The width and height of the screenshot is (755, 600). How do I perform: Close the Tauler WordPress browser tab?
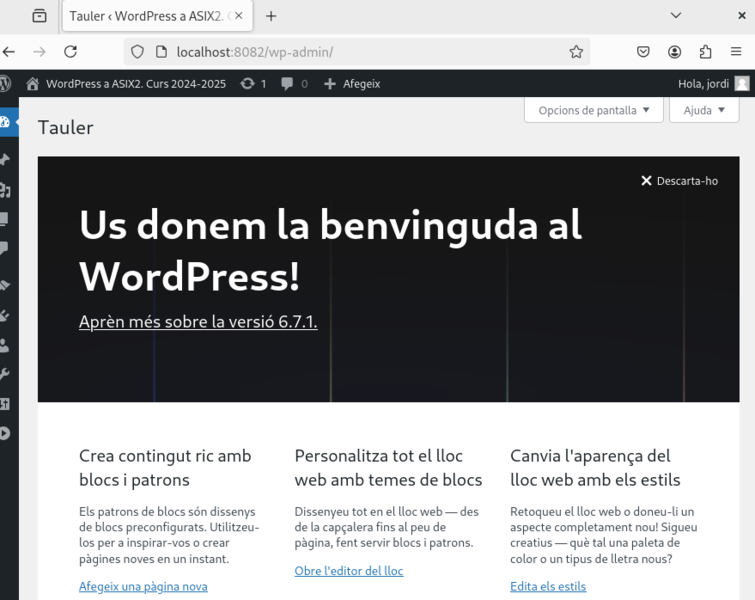(238, 16)
